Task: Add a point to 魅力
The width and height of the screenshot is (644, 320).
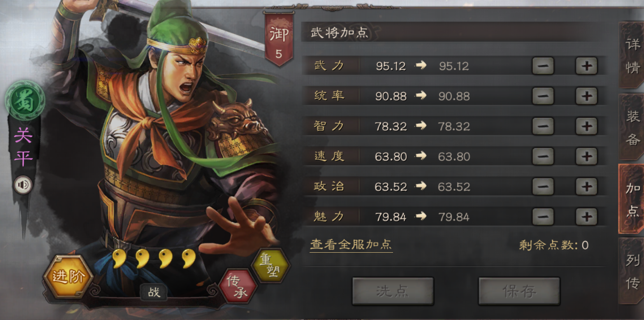Action: tap(586, 217)
